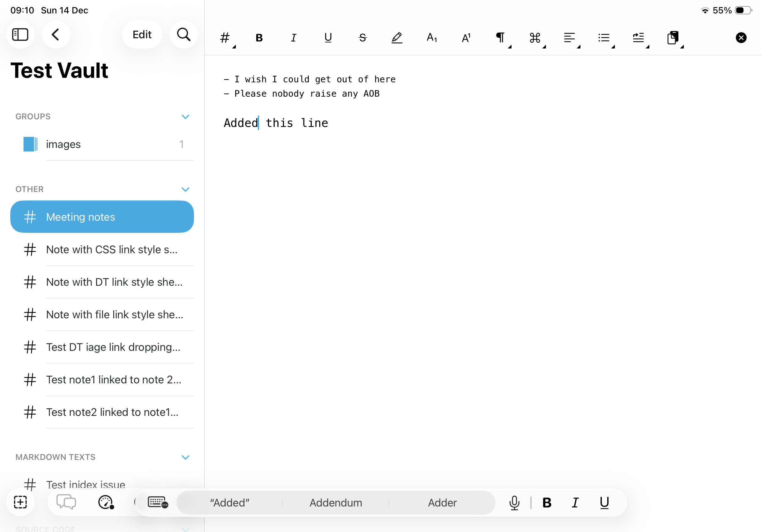Viewport: 762px width, 532px height.
Task: Choose the Addendum keyboard suggestion
Action: [336, 502]
